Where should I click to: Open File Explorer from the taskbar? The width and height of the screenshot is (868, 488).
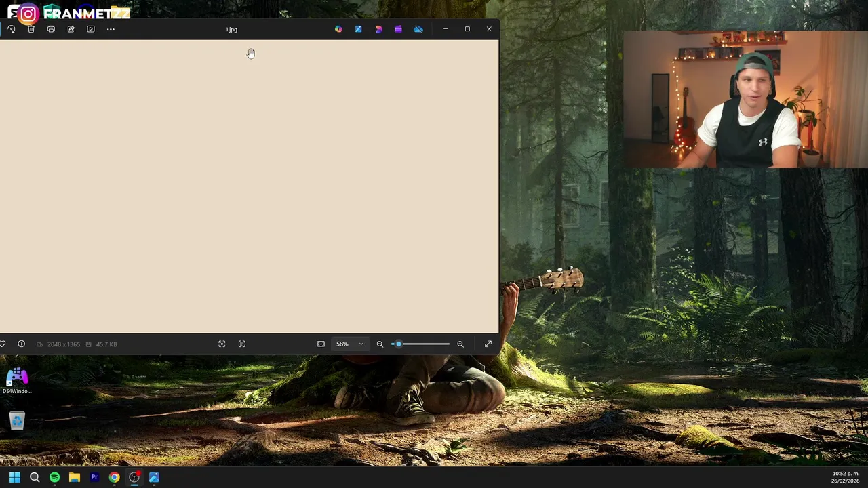(x=75, y=477)
